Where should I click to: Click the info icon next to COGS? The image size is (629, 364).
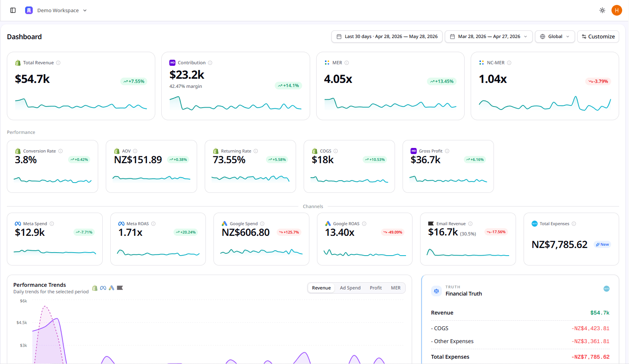(336, 151)
